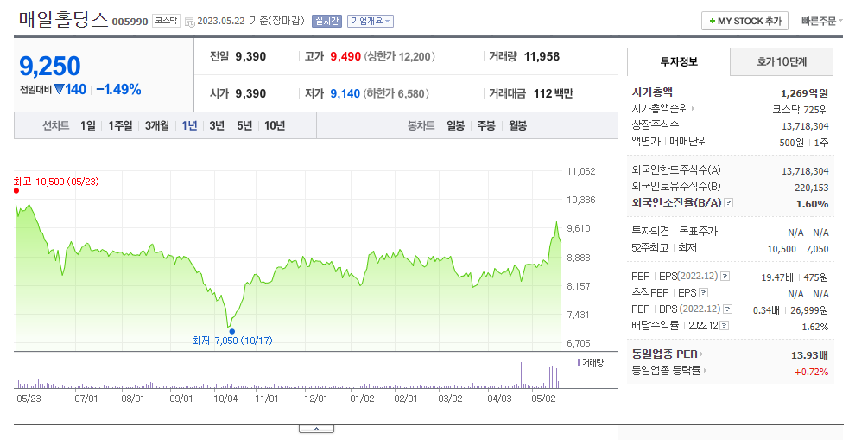868x440 pixels.
Task: Open help icon next to 추정PER EPS
Action: click(704, 292)
